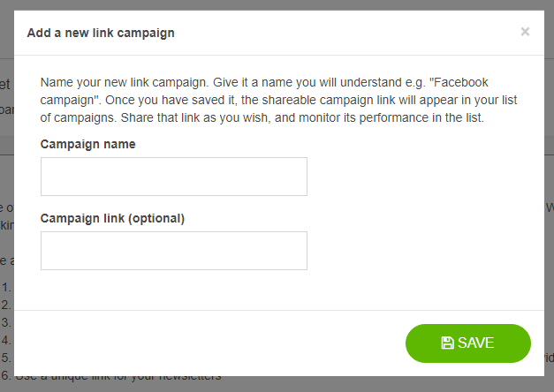Click the SAVE text label on the button
The width and height of the screenshot is (554, 392).
pos(476,343)
